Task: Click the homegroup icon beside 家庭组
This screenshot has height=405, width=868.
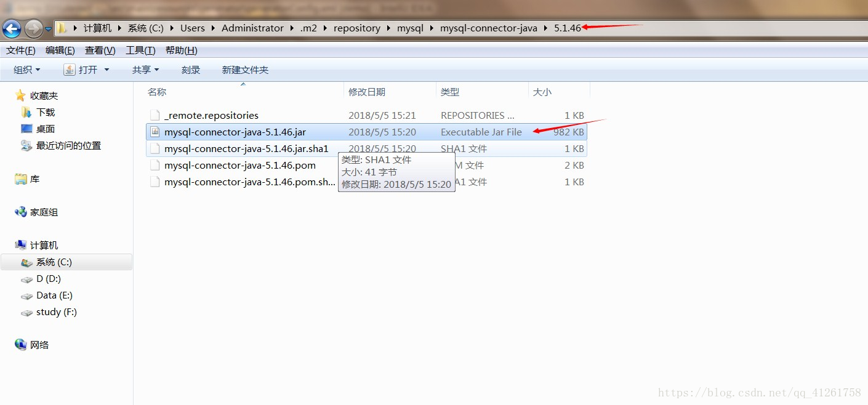Action: coord(20,212)
